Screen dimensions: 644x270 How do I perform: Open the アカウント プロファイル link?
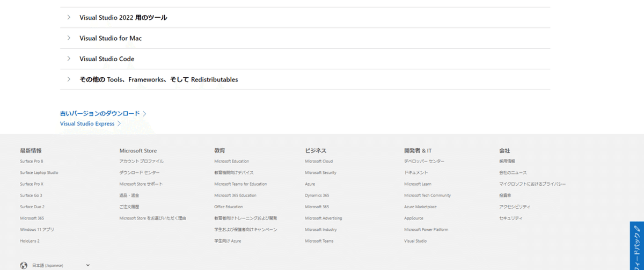click(142, 161)
